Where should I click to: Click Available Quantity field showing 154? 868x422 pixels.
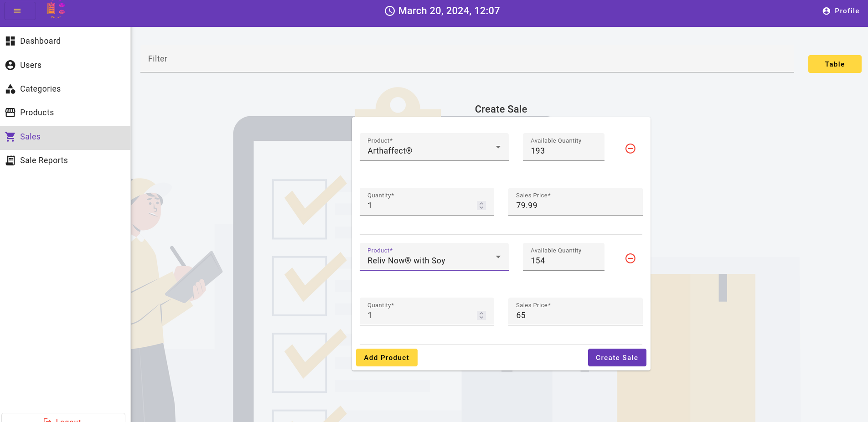tap(563, 257)
